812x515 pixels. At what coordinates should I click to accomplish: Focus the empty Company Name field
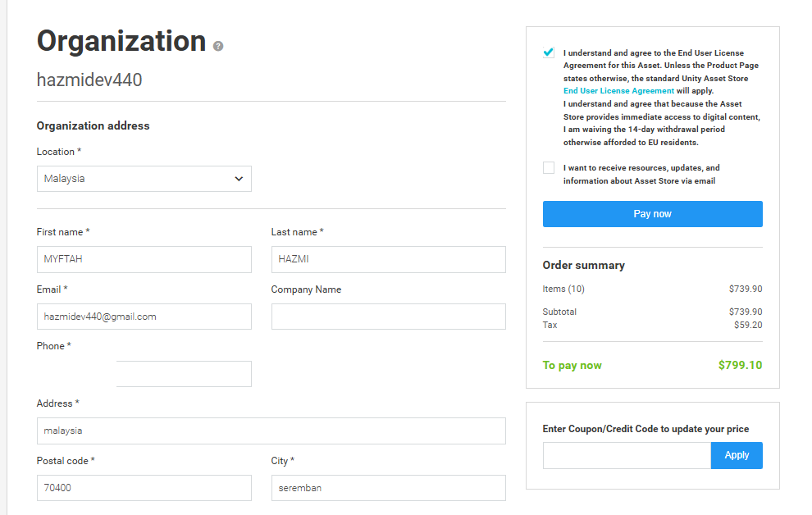click(x=388, y=317)
